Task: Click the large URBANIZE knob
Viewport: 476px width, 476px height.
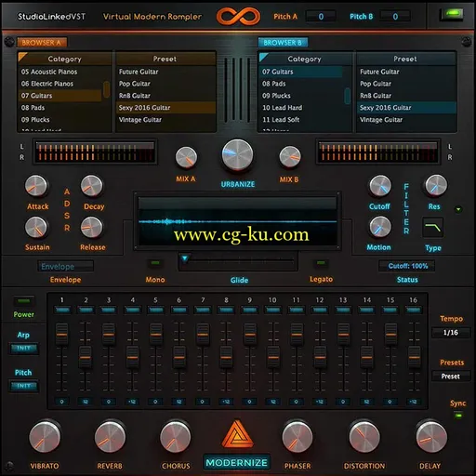Action: [x=237, y=154]
